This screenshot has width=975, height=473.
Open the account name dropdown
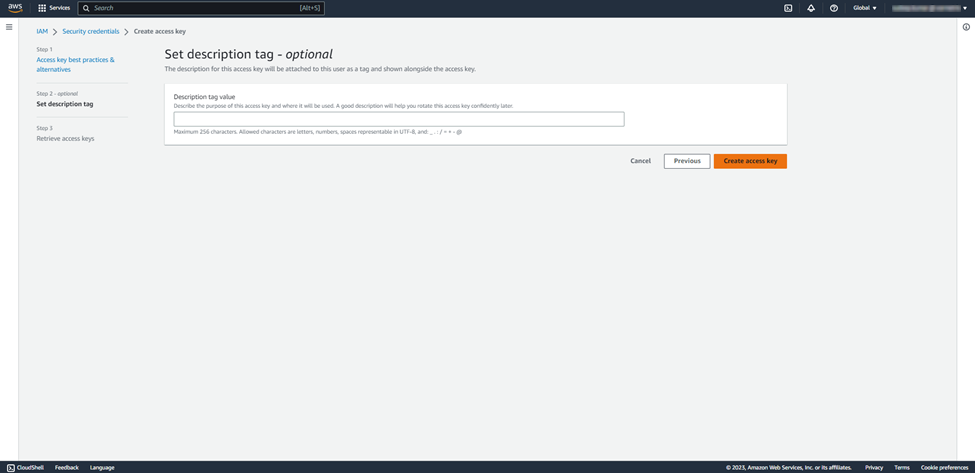tap(929, 8)
